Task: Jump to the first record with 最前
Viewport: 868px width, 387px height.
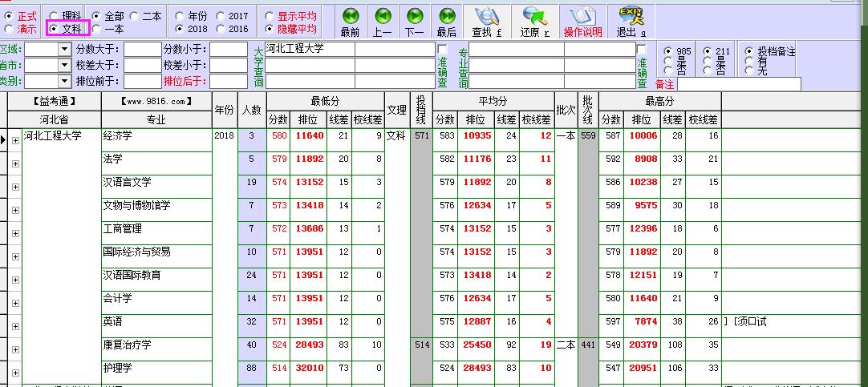Action: point(350,22)
